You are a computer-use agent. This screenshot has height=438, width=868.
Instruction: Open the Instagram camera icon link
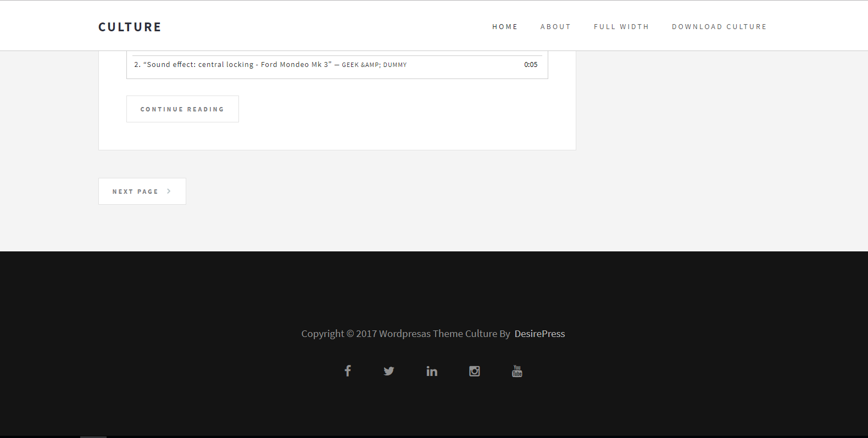(475, 372)
